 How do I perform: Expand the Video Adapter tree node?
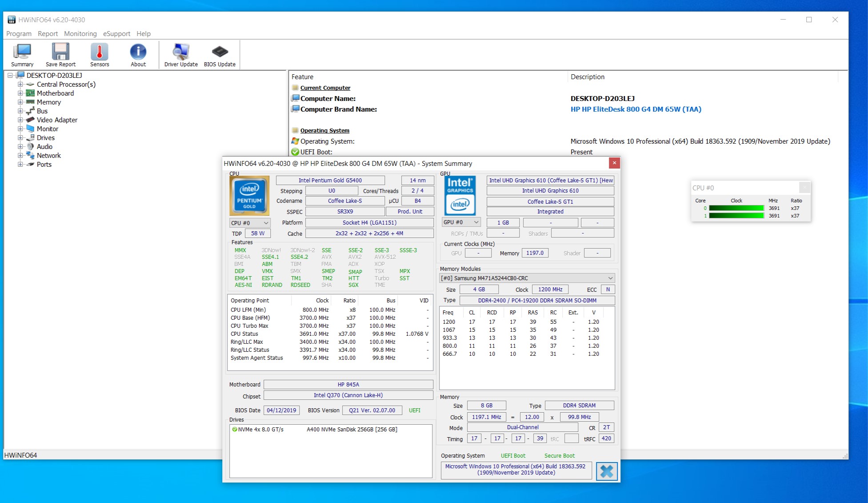(x=20, y=120)
